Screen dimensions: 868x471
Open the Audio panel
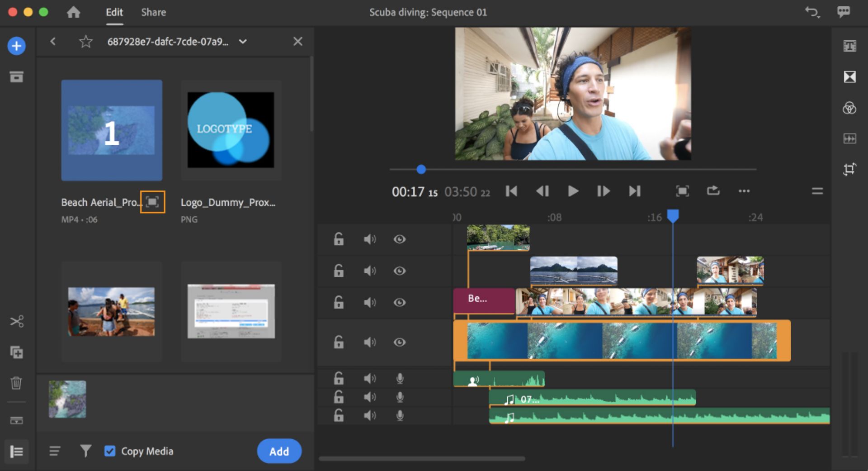pos(850,138)
